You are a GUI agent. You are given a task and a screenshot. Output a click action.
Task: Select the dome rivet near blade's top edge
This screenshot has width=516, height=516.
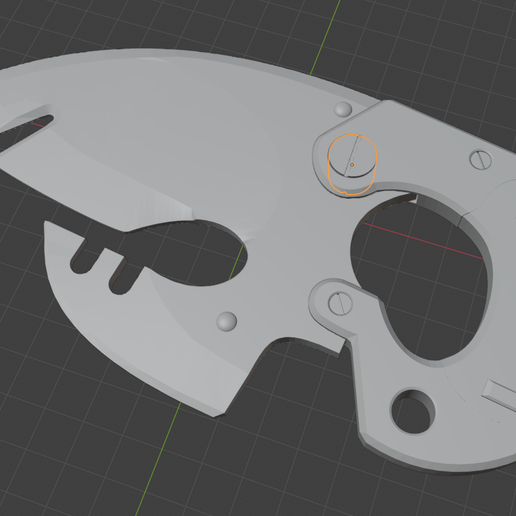point(343,109)
